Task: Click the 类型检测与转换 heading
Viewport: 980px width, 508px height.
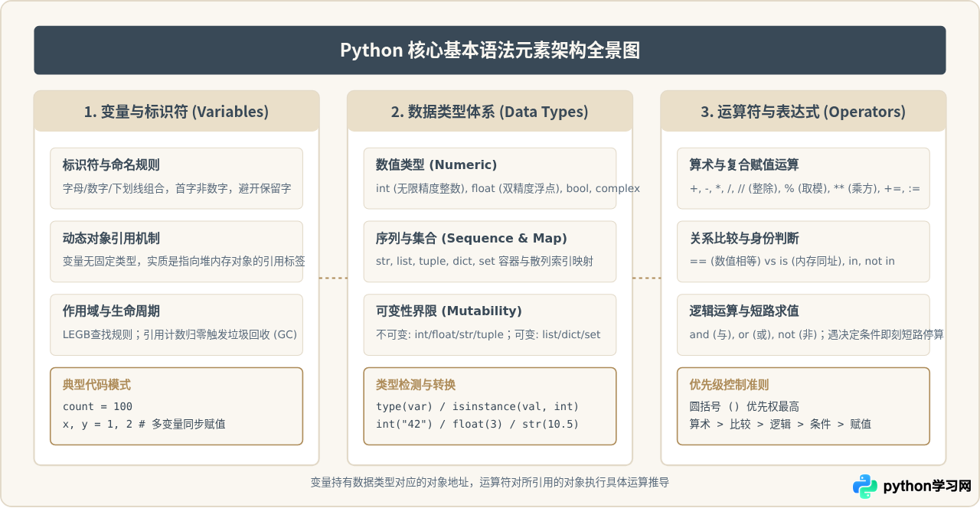Action: point(416,385)
